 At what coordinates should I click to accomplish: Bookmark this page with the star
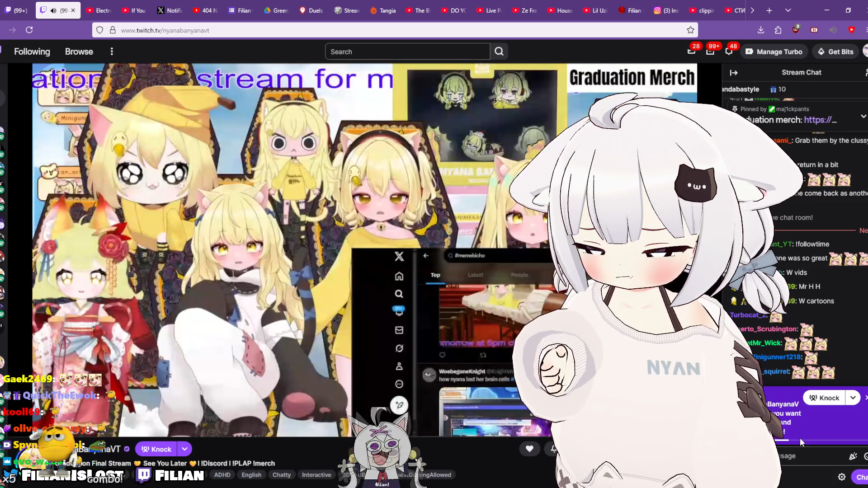coord(690,30)
